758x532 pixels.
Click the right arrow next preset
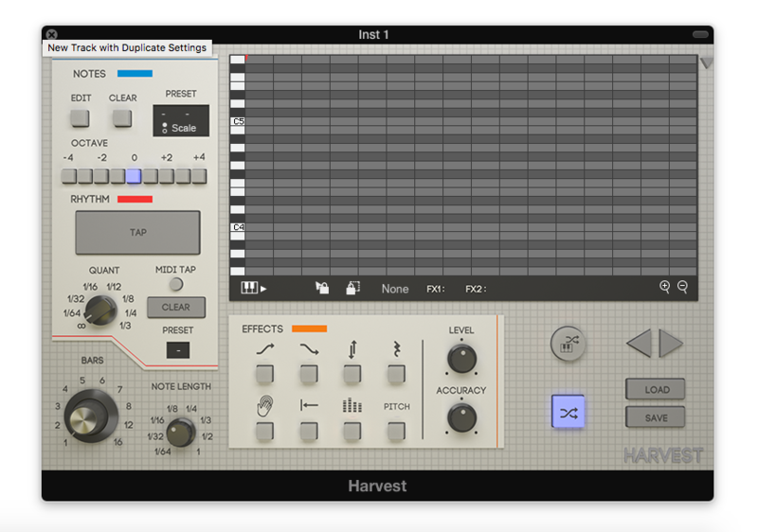point(671,343)
